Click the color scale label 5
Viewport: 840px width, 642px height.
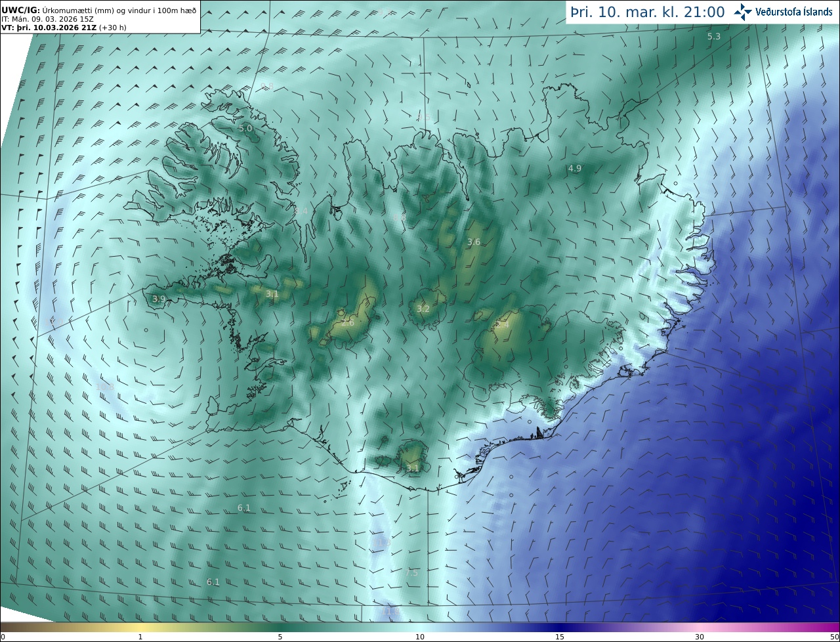pyautogui.click(x=280, y=637)
